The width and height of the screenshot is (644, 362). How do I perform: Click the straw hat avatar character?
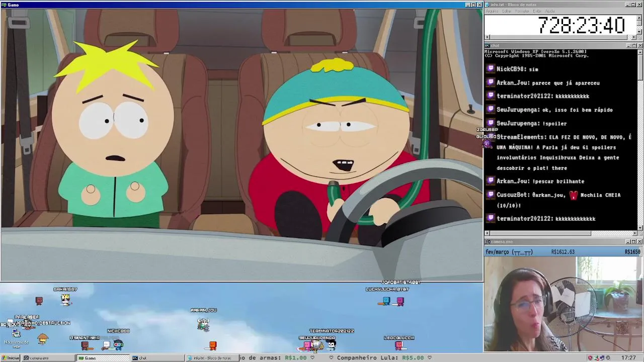tap(43, 339)
